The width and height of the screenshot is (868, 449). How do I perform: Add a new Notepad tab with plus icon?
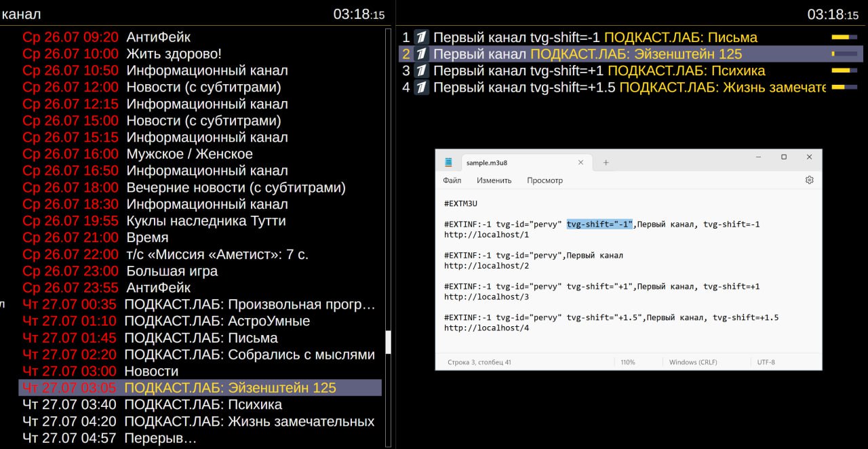tap(606, 163)
